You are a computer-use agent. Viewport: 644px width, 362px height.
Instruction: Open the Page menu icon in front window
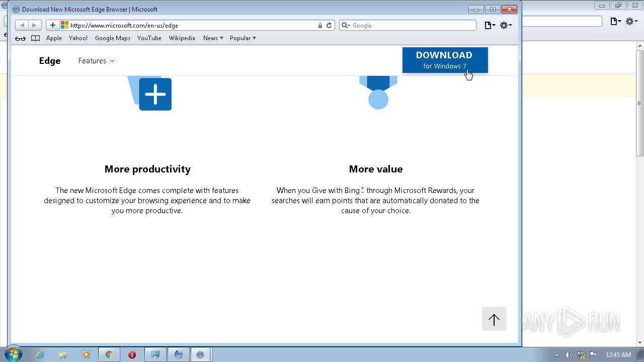click(490, 25)
